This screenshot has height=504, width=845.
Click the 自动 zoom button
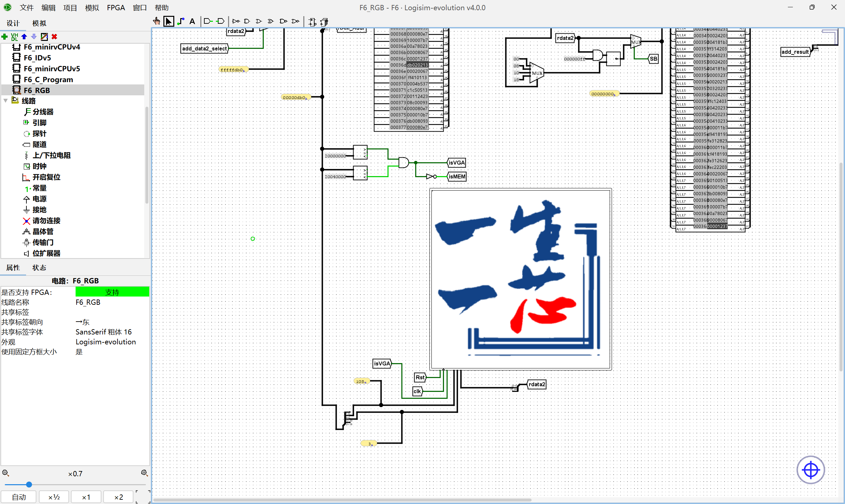(x=19, y=497)
